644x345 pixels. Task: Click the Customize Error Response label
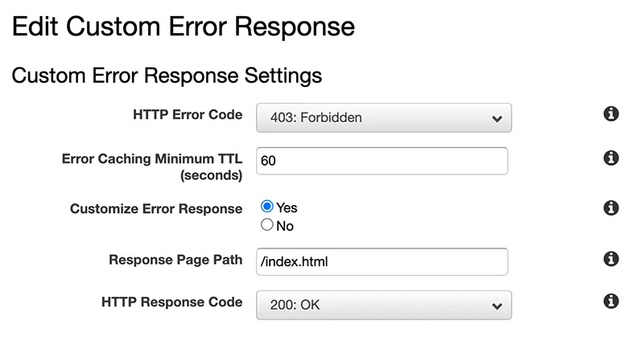pos(156,209)
